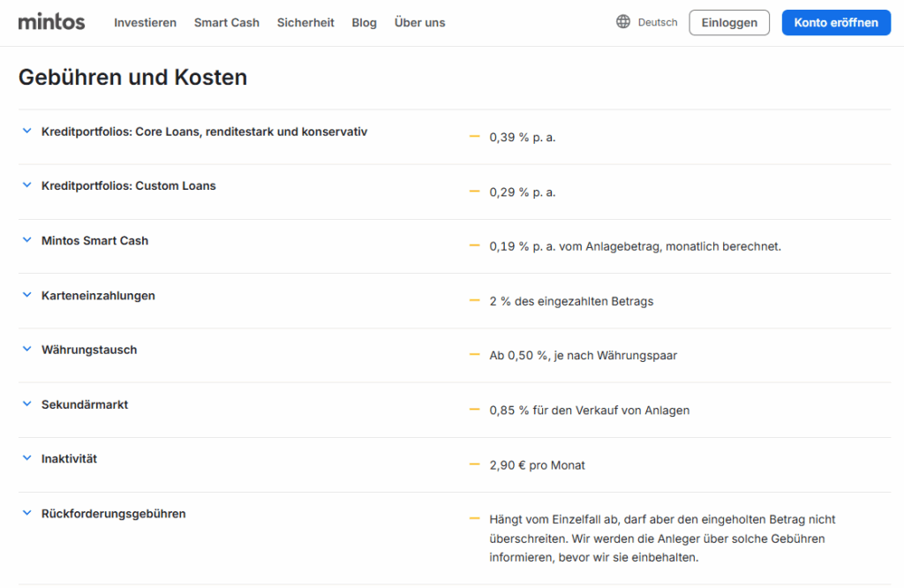Expand the Währungstausch chevron
This screenshot has width=904, height=588.
click(x=26, y=350)
